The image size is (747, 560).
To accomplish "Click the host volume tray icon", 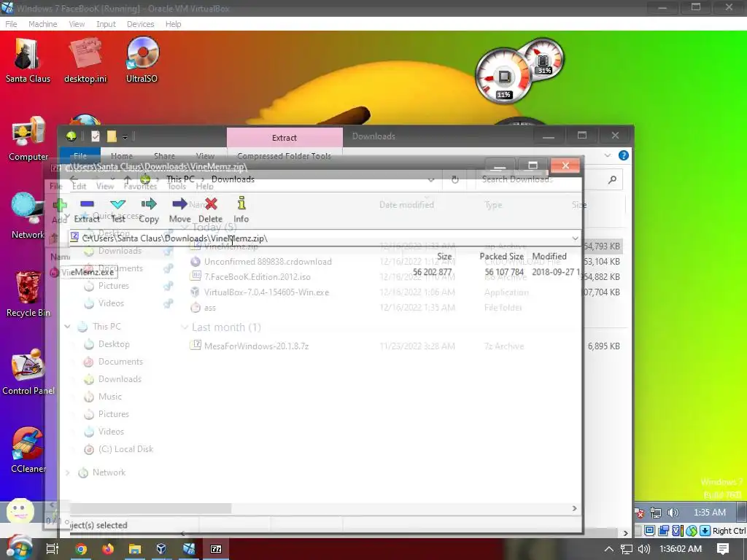I will point(643,549).
